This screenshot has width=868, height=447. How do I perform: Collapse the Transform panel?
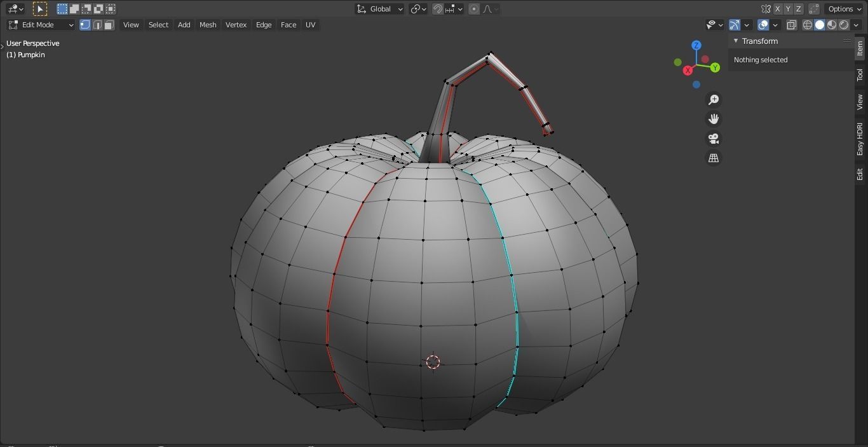pyautogui.click(x=736, y=41)
